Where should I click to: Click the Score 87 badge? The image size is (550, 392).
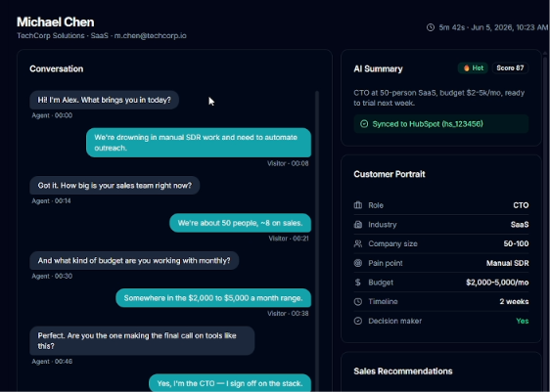pos(510,68)
